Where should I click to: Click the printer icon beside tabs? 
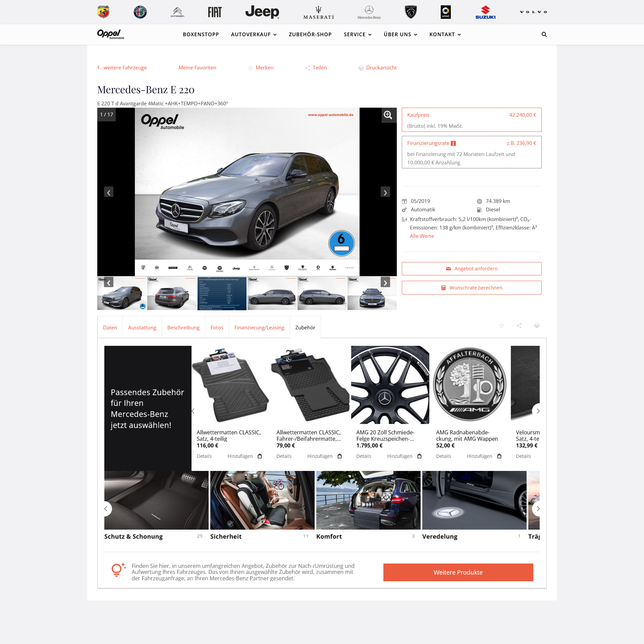(537, 326)
